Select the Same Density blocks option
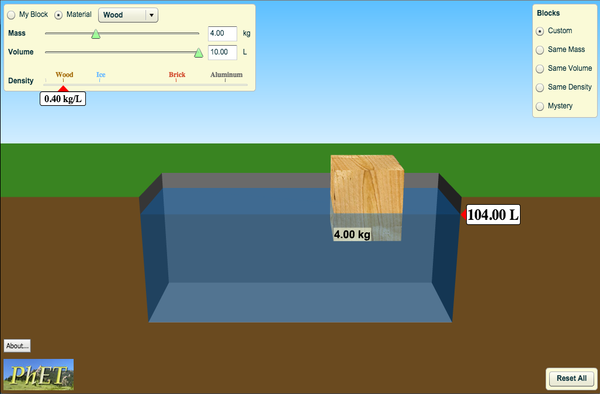This screenshot has height=394, width=600. [x=540, y=88]
